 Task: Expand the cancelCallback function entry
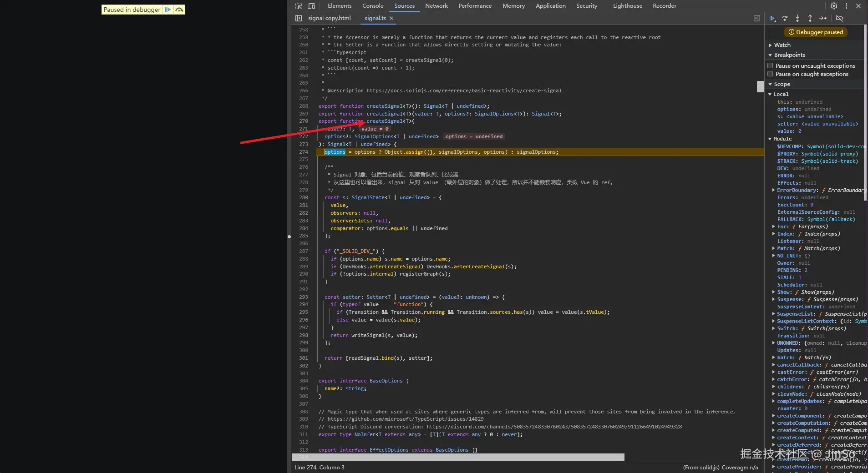(773, 365)
